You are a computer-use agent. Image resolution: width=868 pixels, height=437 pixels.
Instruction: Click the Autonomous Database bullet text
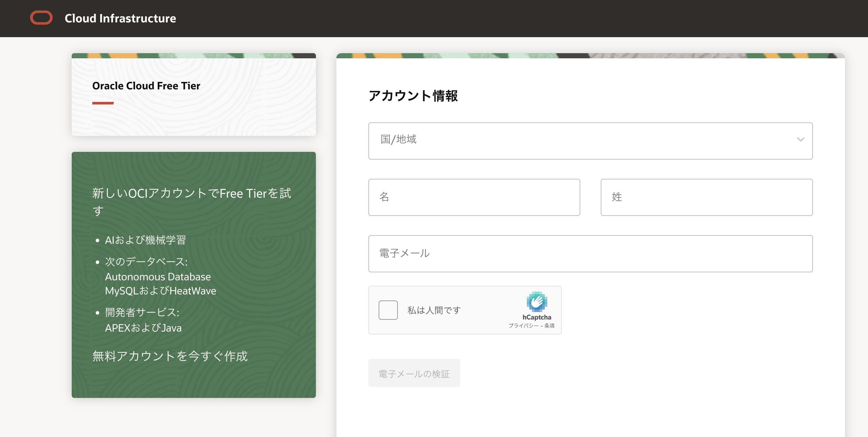158,276
